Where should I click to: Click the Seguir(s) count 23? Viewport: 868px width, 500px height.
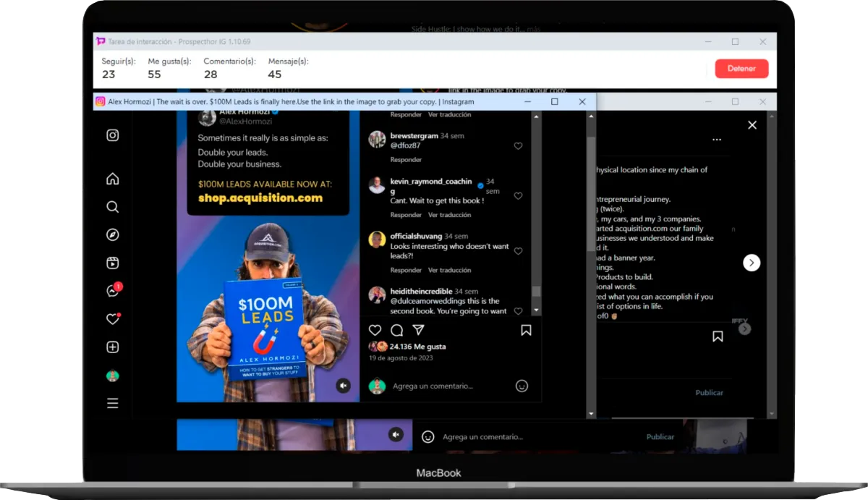coord(109,75)
